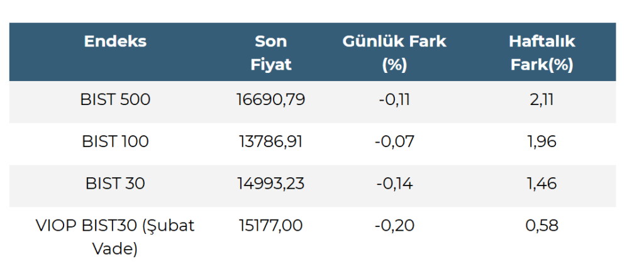
Task: Click the Endeks column header
Action: tap(115, 42)
